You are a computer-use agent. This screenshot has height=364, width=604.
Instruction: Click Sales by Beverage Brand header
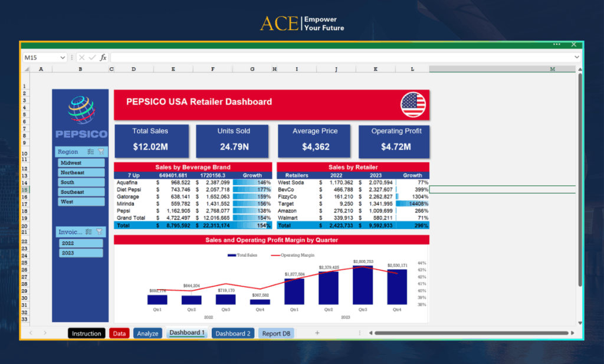[193, 167]
